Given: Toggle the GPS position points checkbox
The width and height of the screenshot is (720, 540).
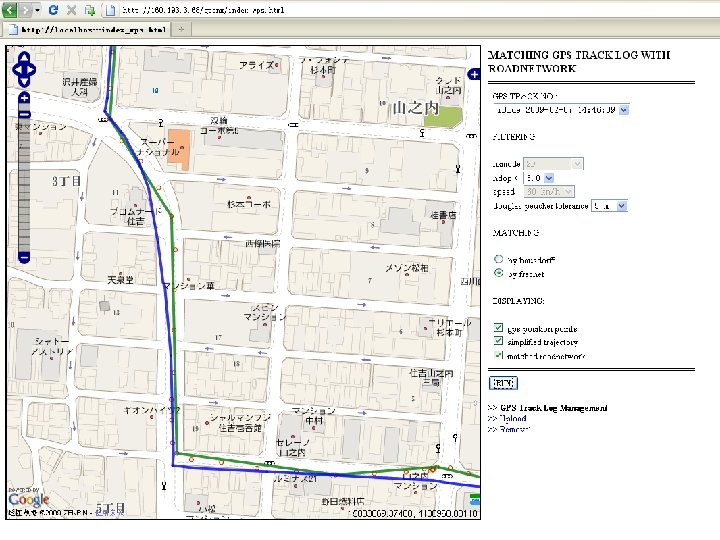Looking at the screenshot, I should tap(499, 327).
